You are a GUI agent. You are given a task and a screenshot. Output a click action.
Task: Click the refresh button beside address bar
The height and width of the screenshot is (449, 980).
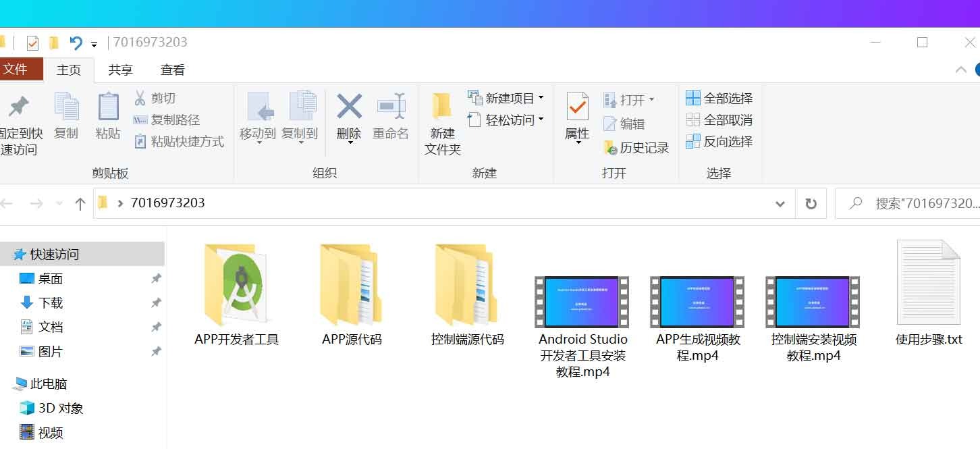point(811,203)
